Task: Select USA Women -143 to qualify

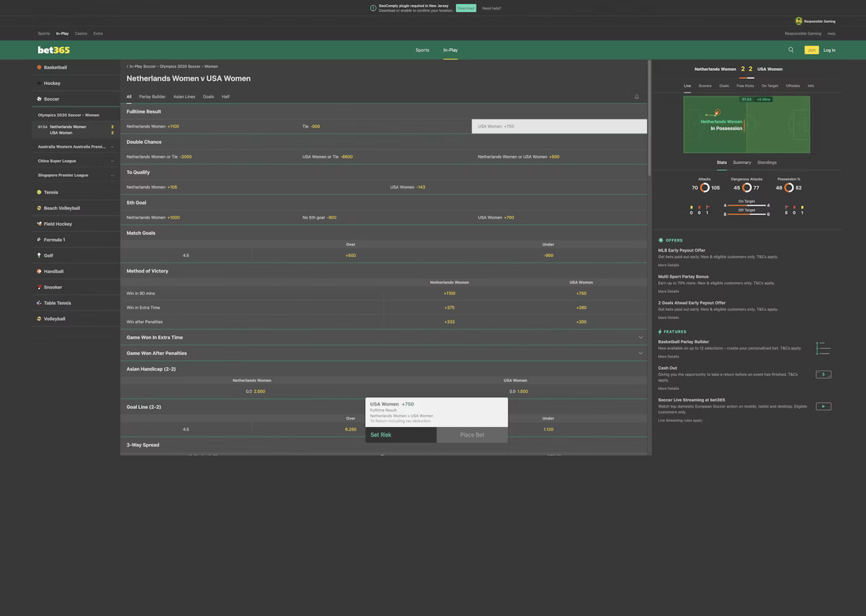Action: click(515, 187)
